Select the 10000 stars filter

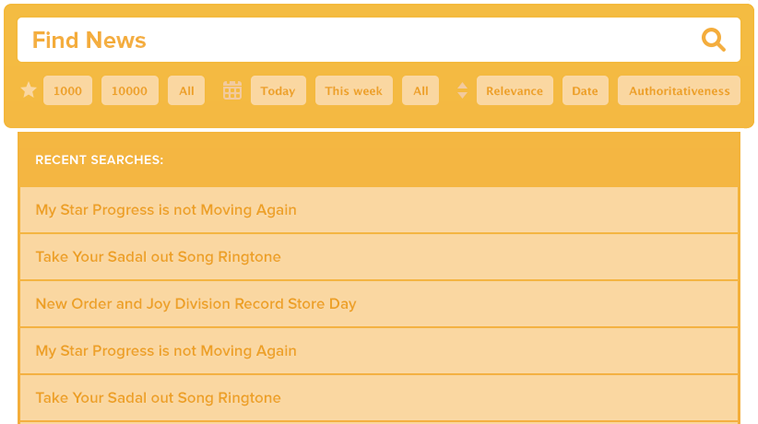pos(130,91)
